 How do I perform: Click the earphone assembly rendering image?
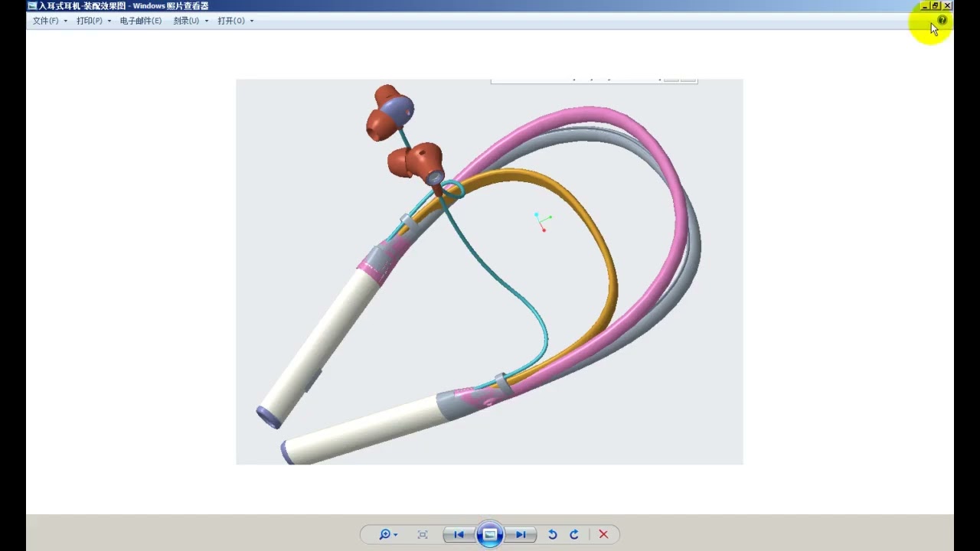(489, 272)
